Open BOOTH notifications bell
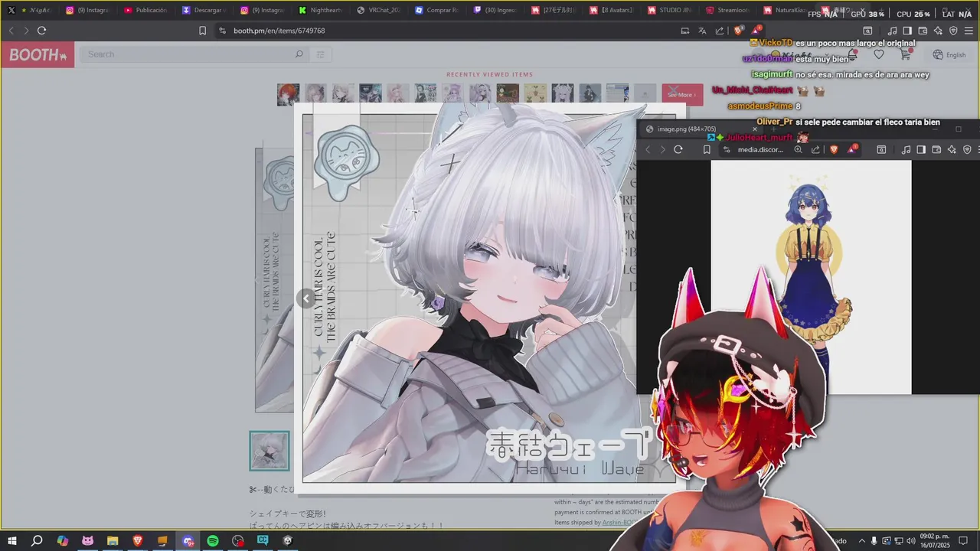Image resolution: width=980 pixels, height=551 pixels. (852, 54)
